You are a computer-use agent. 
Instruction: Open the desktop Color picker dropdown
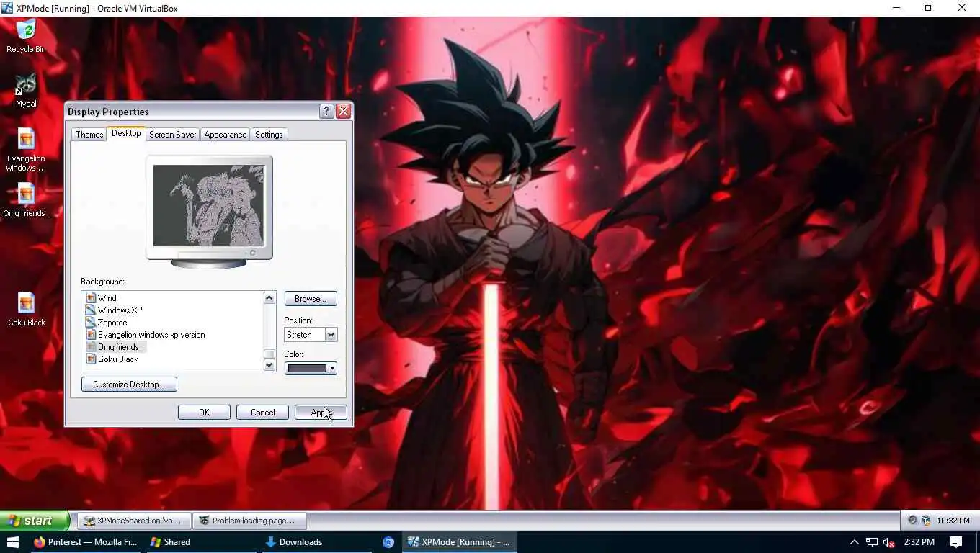[x=311, y=368]
